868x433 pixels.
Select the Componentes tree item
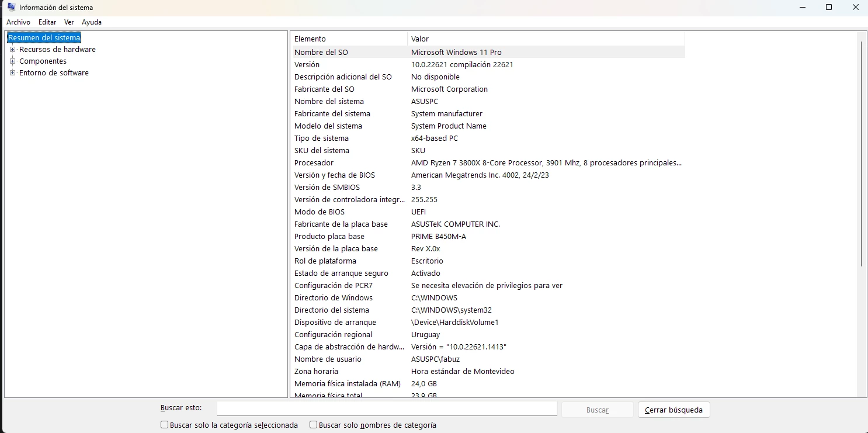(43, 61)
